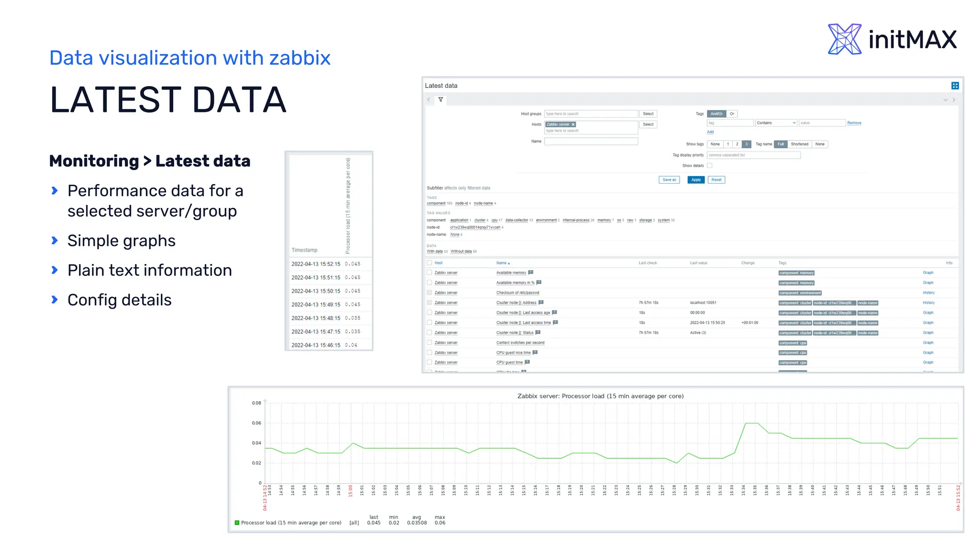Open the Context switches per second item
Screen dimensions: 980x551
pos(520,342)
